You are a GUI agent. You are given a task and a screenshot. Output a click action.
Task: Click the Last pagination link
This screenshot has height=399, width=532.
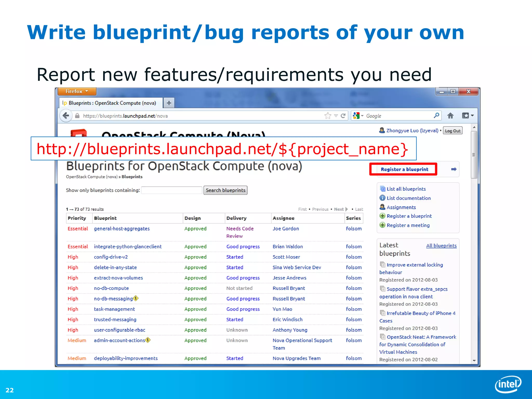[x=359, y=209]
